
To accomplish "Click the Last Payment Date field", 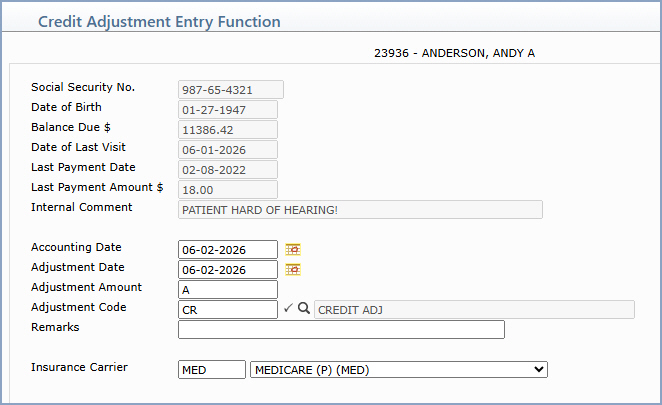I will [228, 169].
